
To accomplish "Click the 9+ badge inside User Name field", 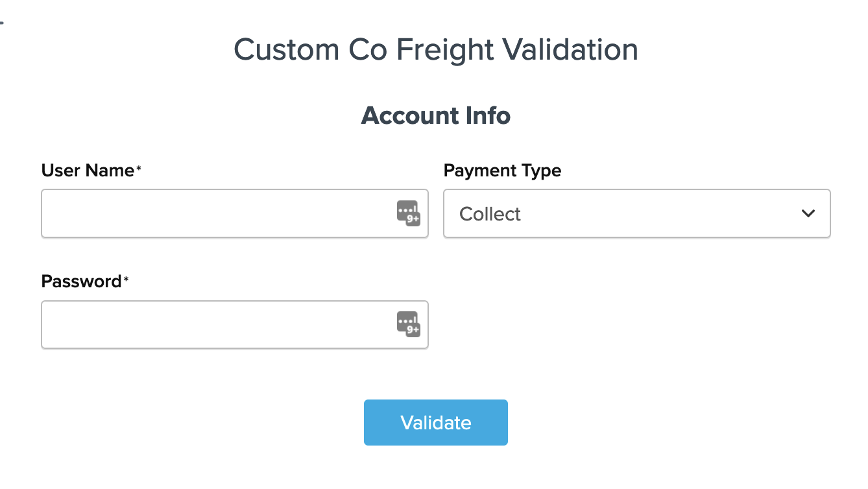I will click(413, 219).
